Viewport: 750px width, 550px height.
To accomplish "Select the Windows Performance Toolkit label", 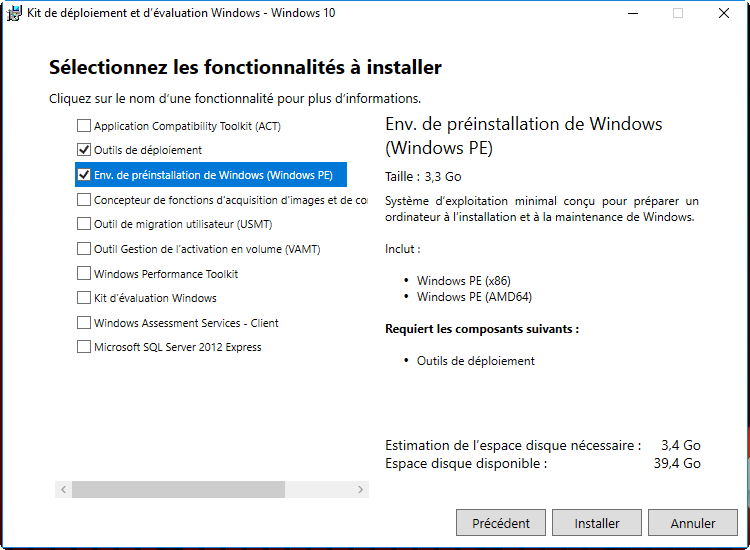I will coord(166,274).
